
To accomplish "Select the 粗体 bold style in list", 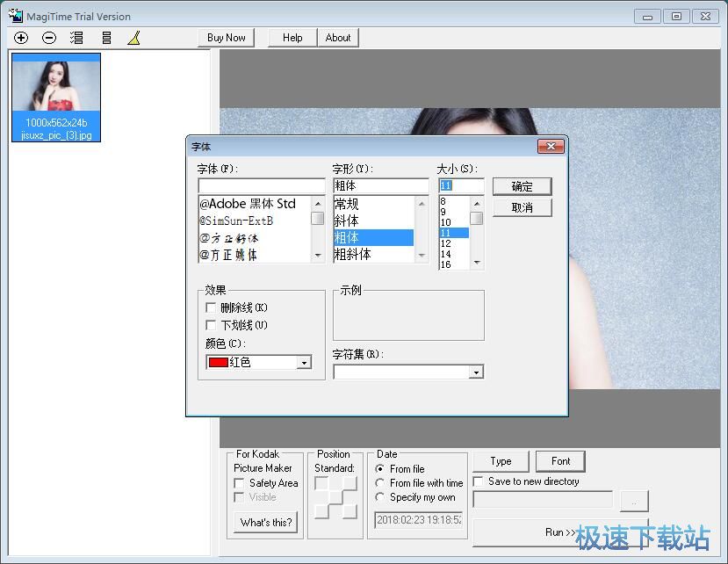I will (374, 237).
